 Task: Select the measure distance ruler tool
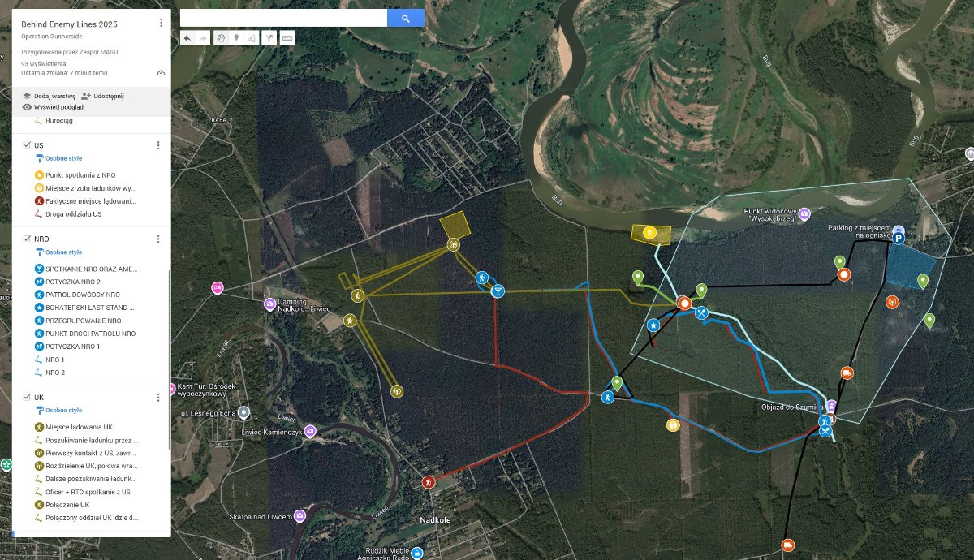click(x=287, y=38)
